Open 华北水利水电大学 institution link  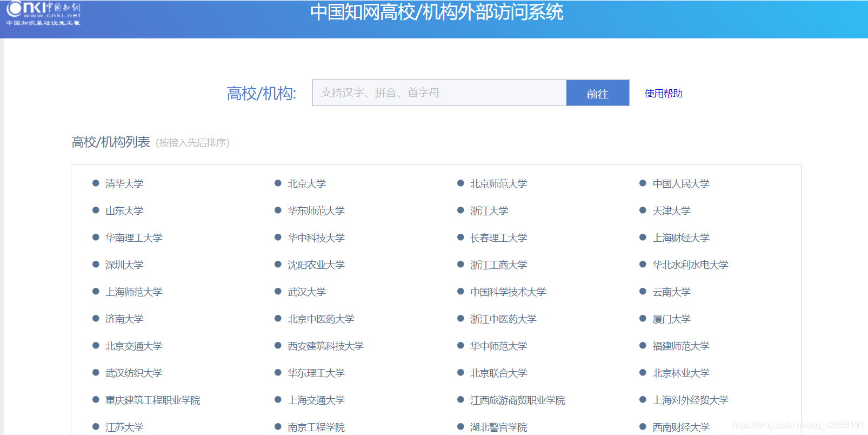[x=691, y=265]
